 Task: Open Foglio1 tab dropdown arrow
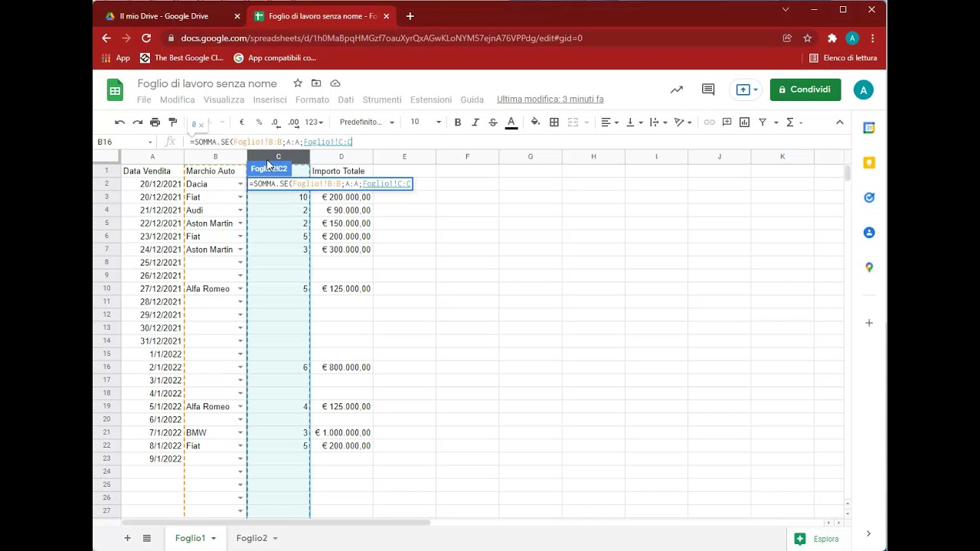click(x=214, y=538)
